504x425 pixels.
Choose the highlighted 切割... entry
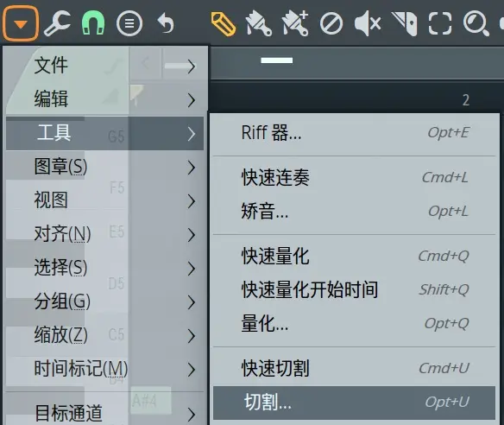[x=354, y=403]
